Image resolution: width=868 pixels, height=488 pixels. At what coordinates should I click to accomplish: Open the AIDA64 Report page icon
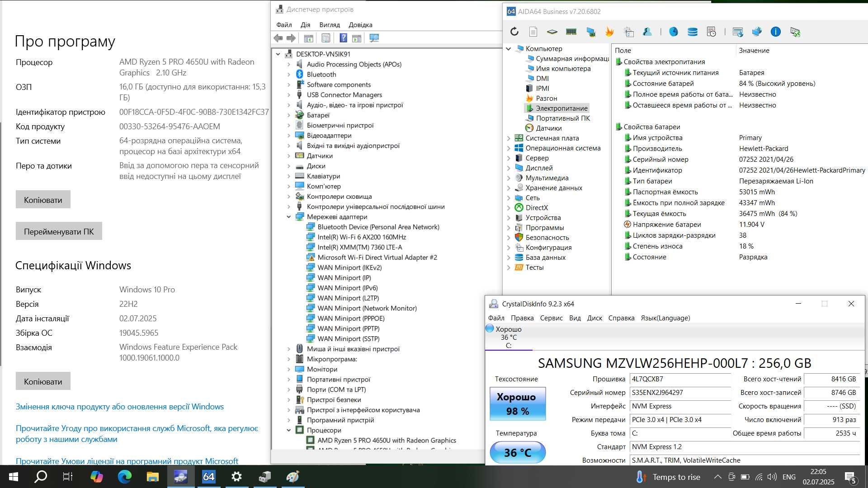coord(533,32)
